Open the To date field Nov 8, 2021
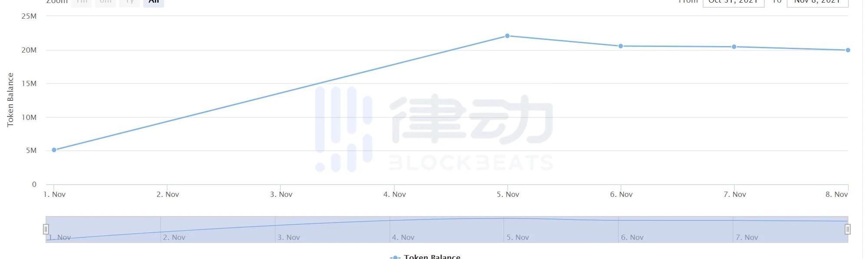 pos(817,3)
